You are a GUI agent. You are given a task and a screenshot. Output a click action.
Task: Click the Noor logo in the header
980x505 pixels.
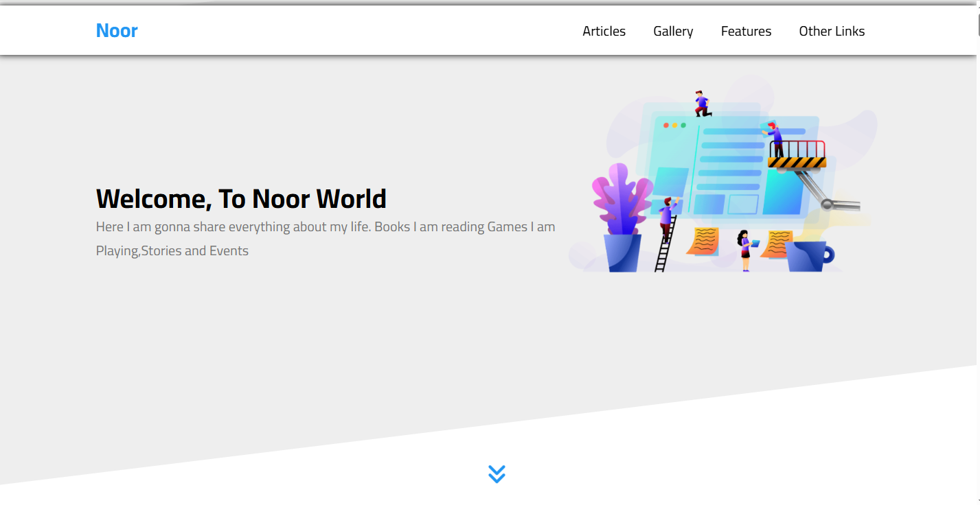117,31
